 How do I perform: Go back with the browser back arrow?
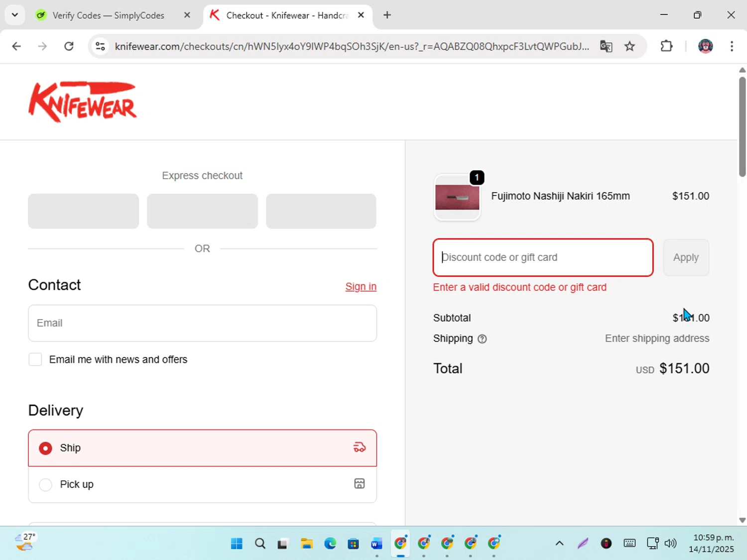(x=16, y=46)
